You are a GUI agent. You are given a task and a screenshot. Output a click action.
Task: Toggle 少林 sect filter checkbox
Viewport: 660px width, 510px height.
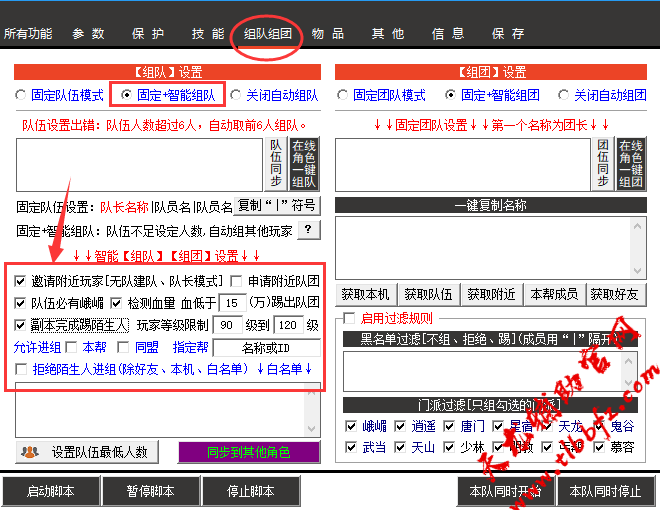(449, 447)
